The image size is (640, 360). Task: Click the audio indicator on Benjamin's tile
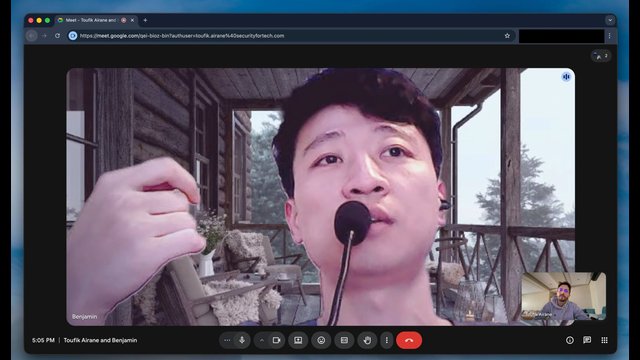566,76
